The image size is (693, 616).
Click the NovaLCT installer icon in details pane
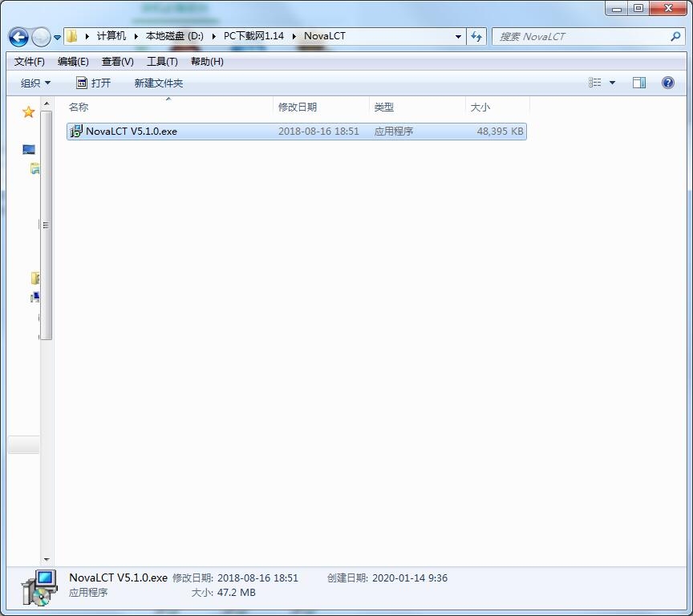38,586
